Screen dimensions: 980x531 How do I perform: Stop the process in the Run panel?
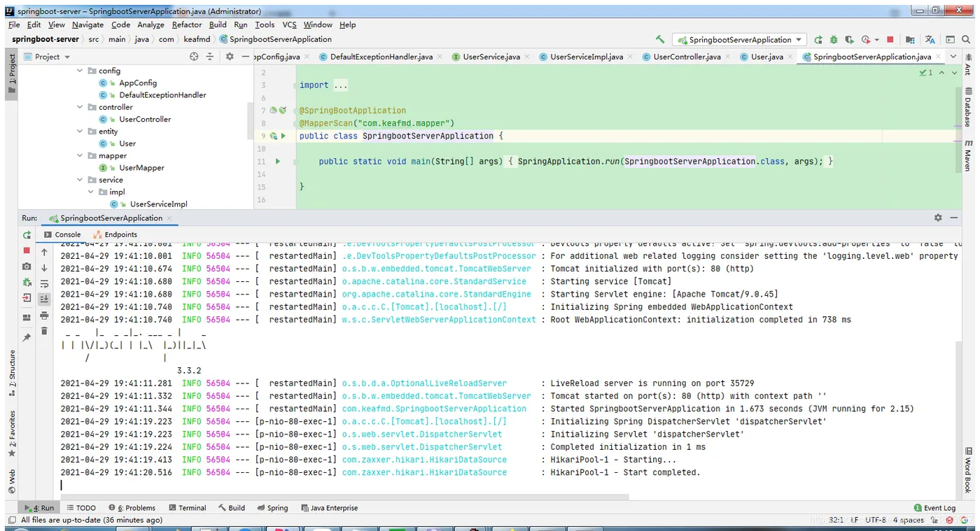(27, 250)
